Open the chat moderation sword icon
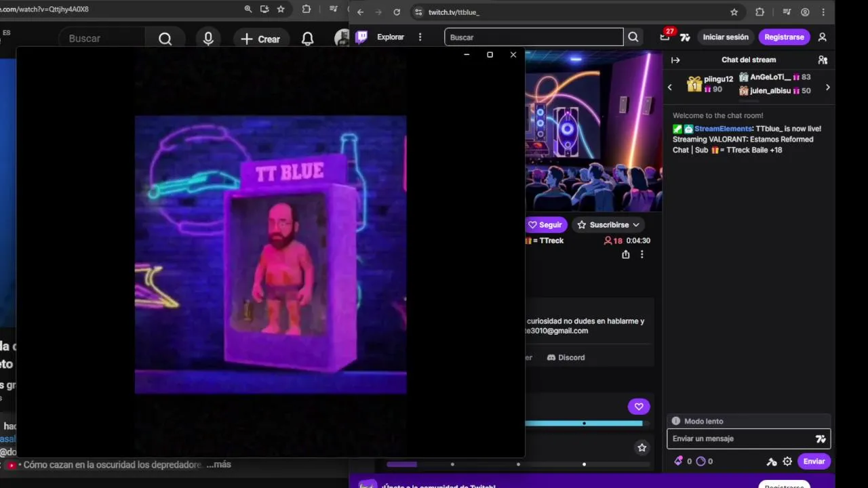 772,462
